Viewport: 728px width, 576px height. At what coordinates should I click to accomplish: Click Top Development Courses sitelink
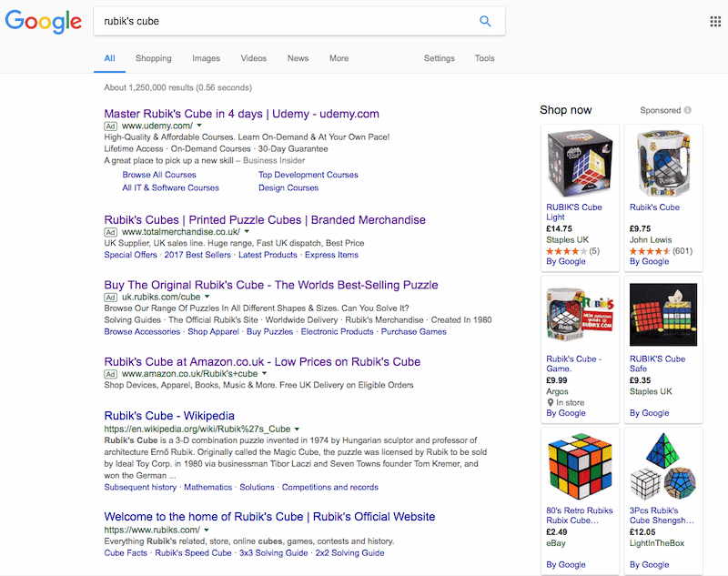pos(308,175)
